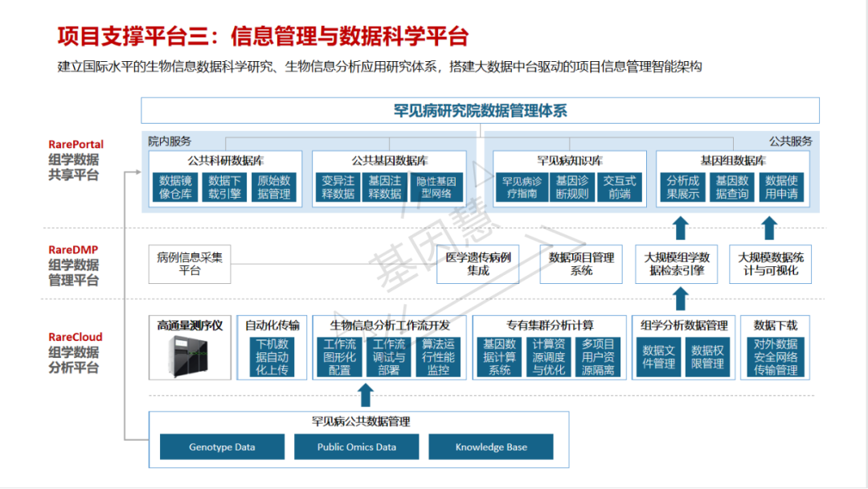Click the 数据项目管理系统 box

tap(581, 265)
